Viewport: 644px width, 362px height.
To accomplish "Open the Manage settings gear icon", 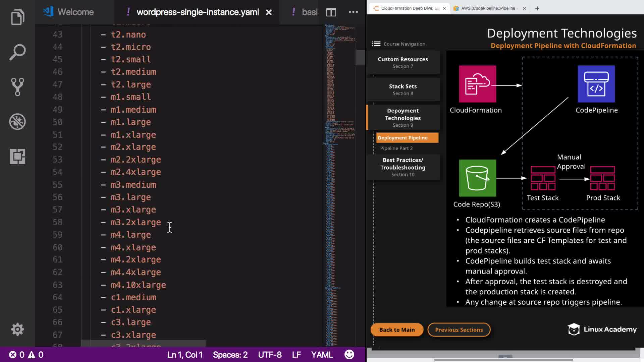I will [17, 329].
